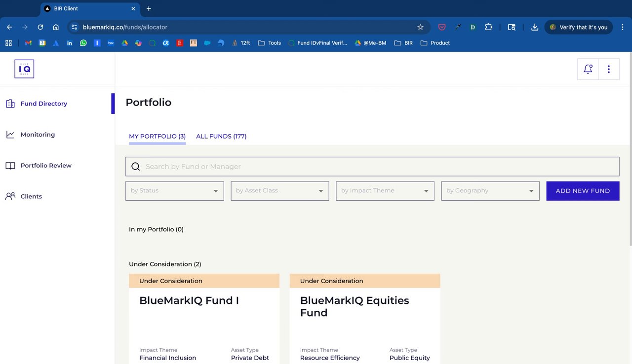The width and height of the screenshot is (632, 364).
Task: Open the color picker eyedropper extension
Action: (458, 27)
